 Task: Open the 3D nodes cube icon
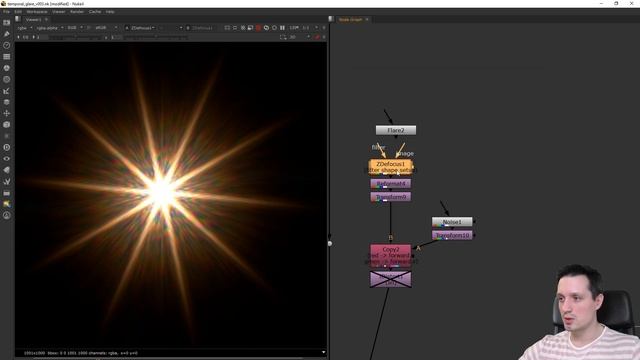(7, 124)
